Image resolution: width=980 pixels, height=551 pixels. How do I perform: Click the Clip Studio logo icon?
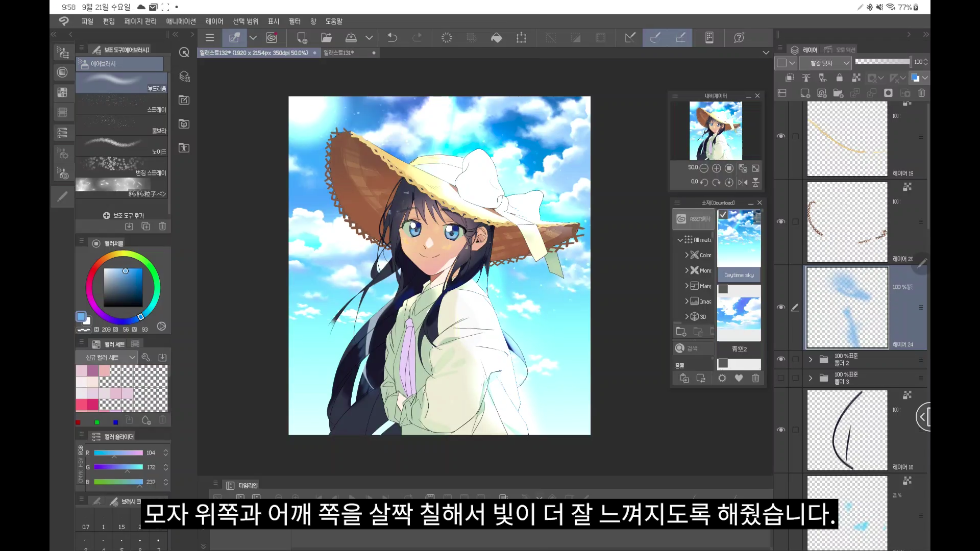point(64,21)
